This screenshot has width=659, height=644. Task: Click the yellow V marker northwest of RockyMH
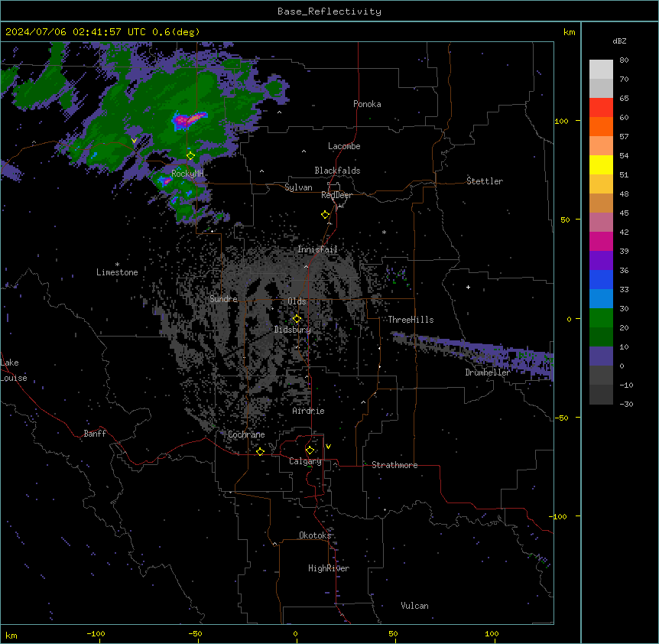134,141
